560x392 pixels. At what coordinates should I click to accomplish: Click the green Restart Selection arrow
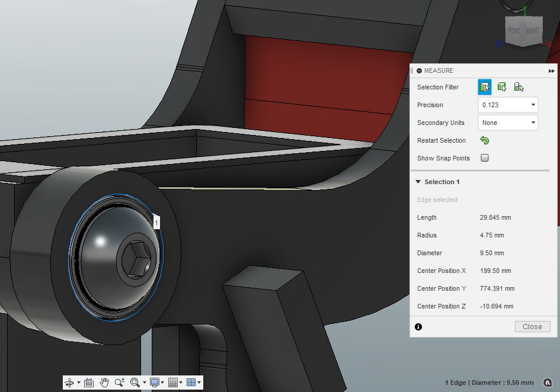pyautogui.click(x=484, y=140)
